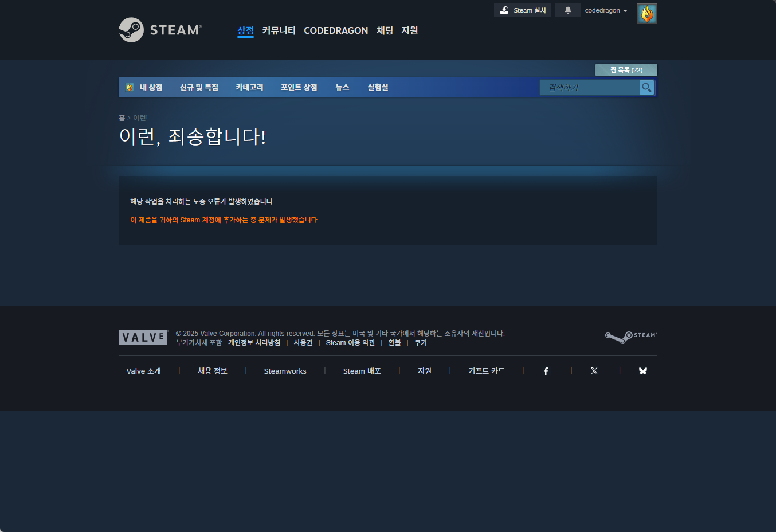This screenshot has height=532, width=776.
Task: Open the notifications bell icon
Action: (568, 10)
